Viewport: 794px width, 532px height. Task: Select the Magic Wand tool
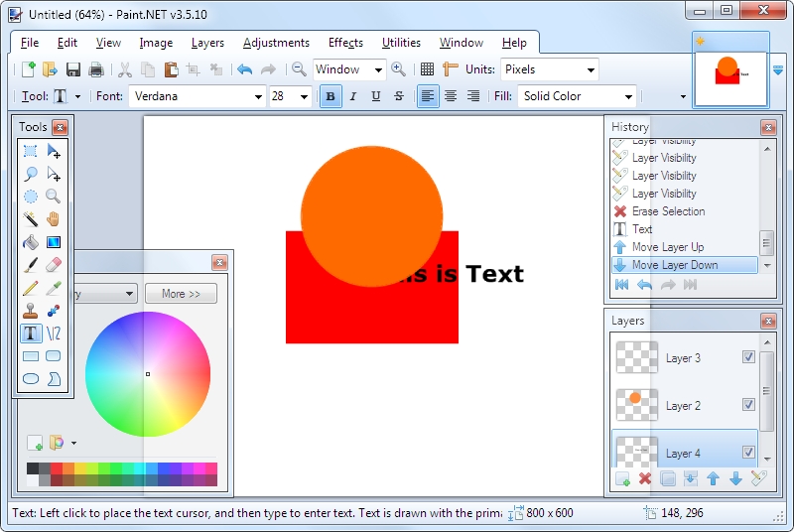coord(31,219)
